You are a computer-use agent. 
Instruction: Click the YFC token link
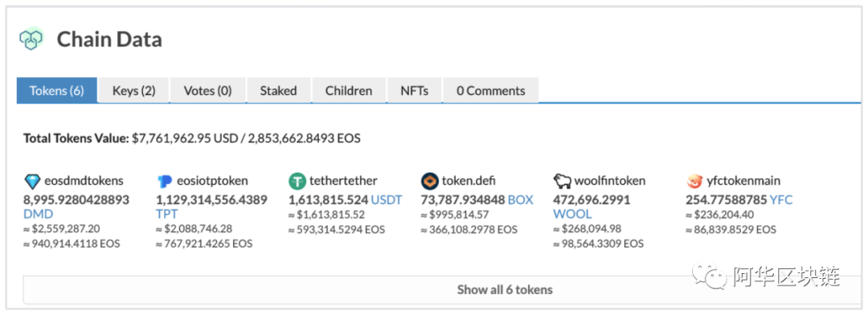[781, 200]
